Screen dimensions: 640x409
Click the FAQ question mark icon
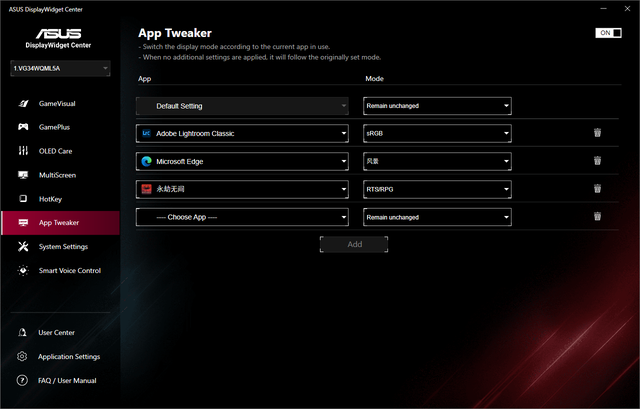(x=22, y=380)
